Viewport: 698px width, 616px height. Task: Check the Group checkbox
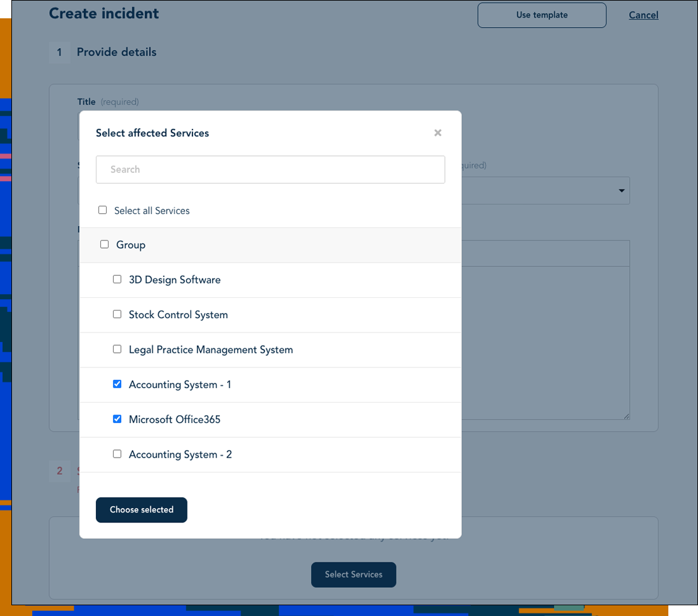point(104,244)
